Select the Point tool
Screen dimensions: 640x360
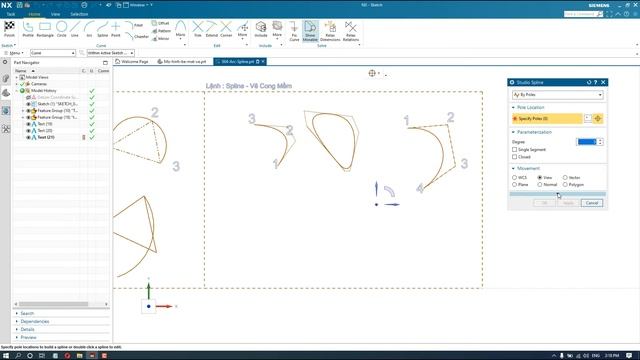116,29
